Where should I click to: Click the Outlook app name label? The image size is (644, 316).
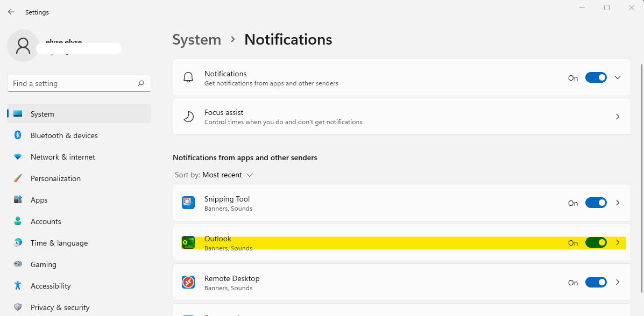tap(218, 239)
